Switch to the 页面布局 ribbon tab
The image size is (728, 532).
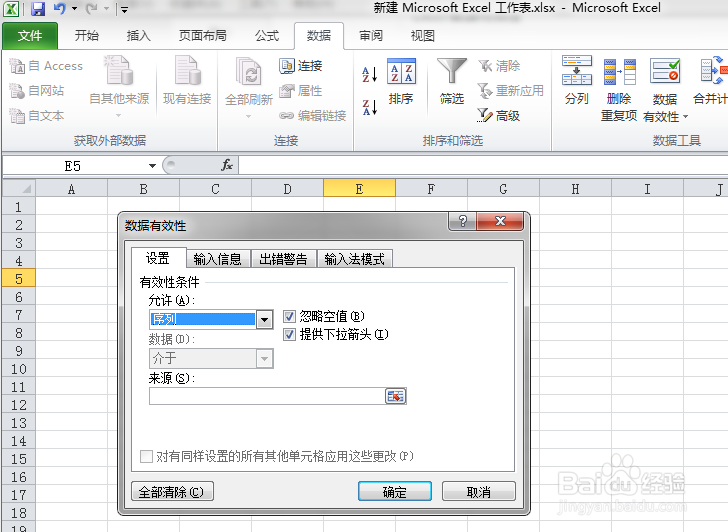point(202,36)
